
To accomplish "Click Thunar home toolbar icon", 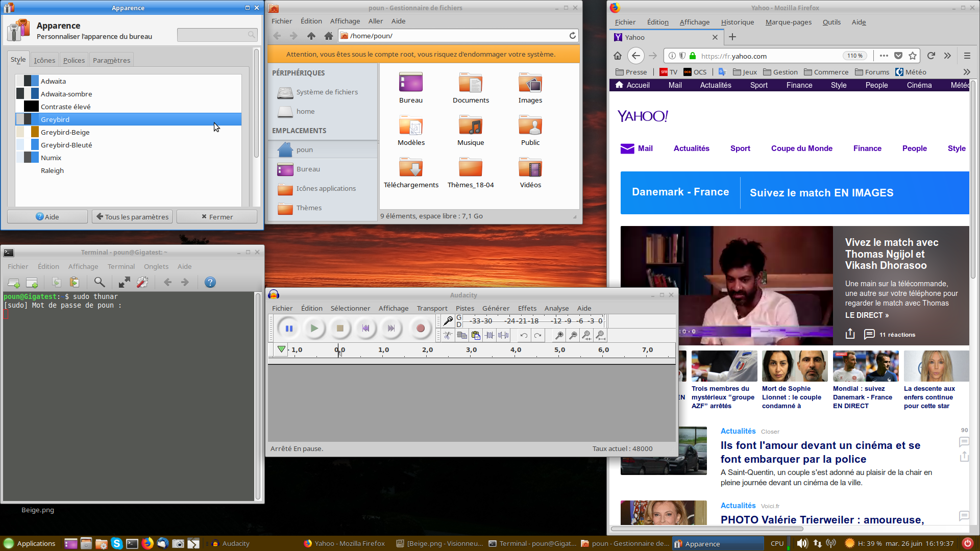I will click(329, 36).
